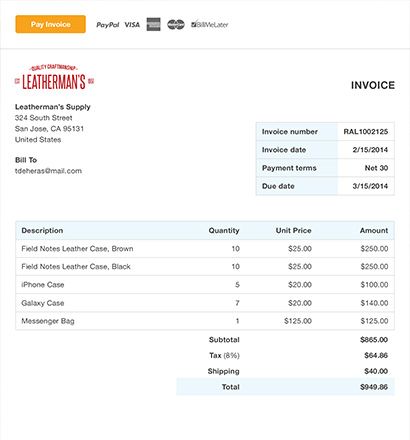The height and width of the screenshot is (440, 410).
Task: Click the BillMeLater logo
Action: (210, 24)
